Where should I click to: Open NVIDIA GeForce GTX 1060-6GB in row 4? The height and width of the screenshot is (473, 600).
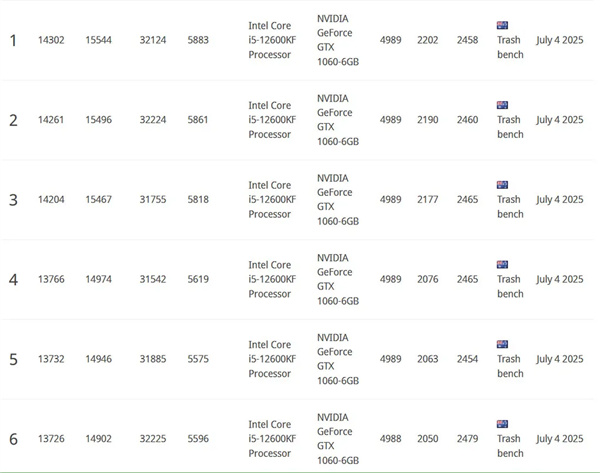point(337,279)
